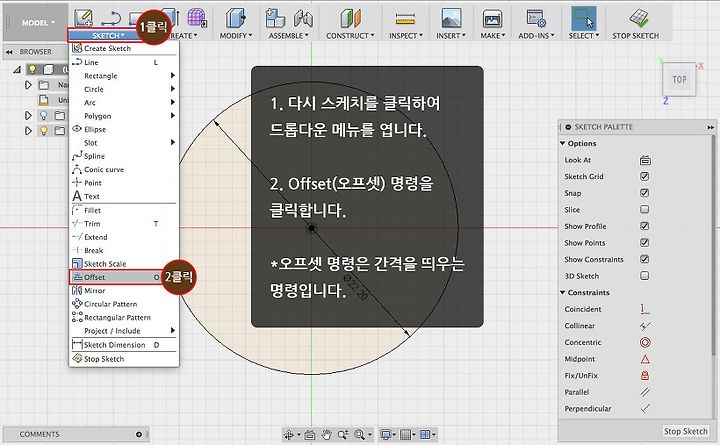Open the SELECT dropdown menu

(584, 35)
